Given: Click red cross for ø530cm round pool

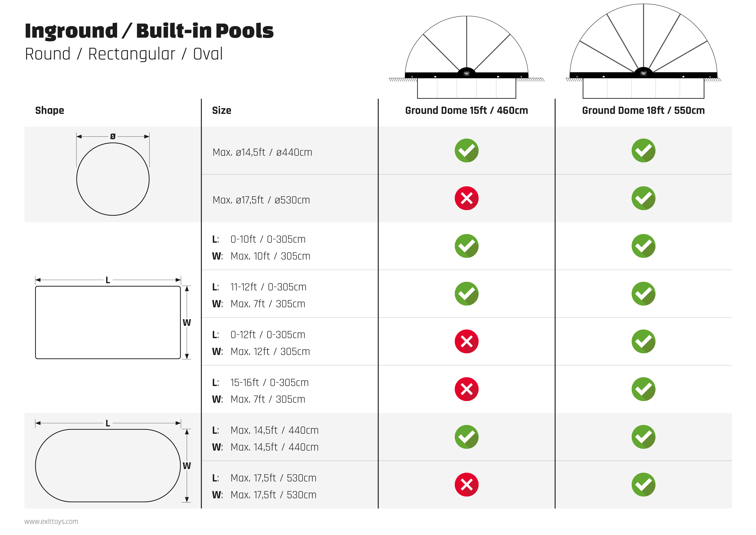Looking at the screenshot, I should tap(466, 198).
